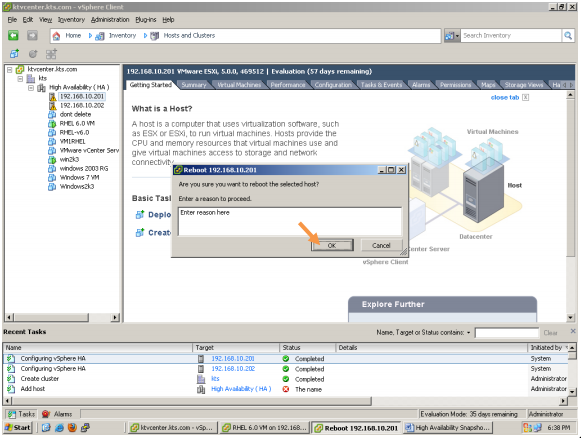Click inside the reboot reason text box
Viewport: 581px width, 438px height.
(290, 222)
